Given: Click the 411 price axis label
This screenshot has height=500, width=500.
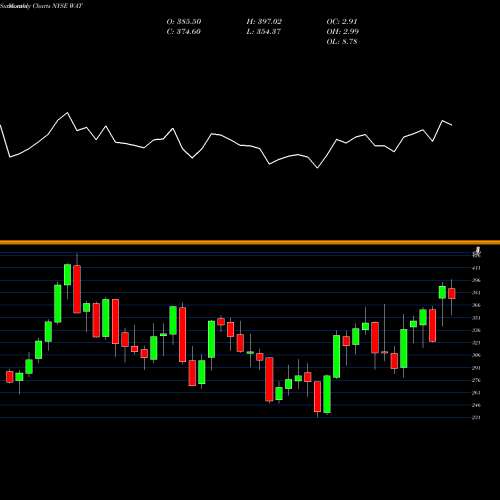Looking at the screenshot, I should 476,268.
